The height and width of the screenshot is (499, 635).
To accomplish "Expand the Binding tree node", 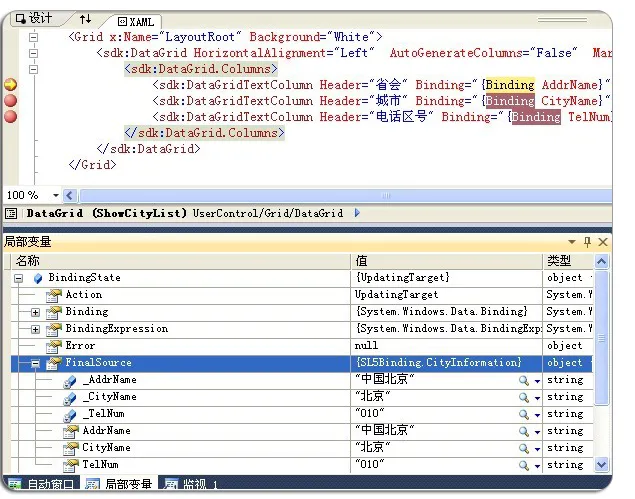I will (x=36, y=312).
